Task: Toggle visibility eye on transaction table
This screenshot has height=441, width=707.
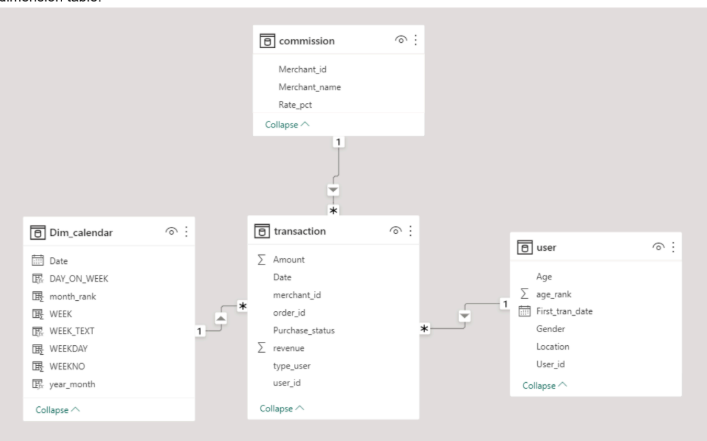Action: point(396,231)
